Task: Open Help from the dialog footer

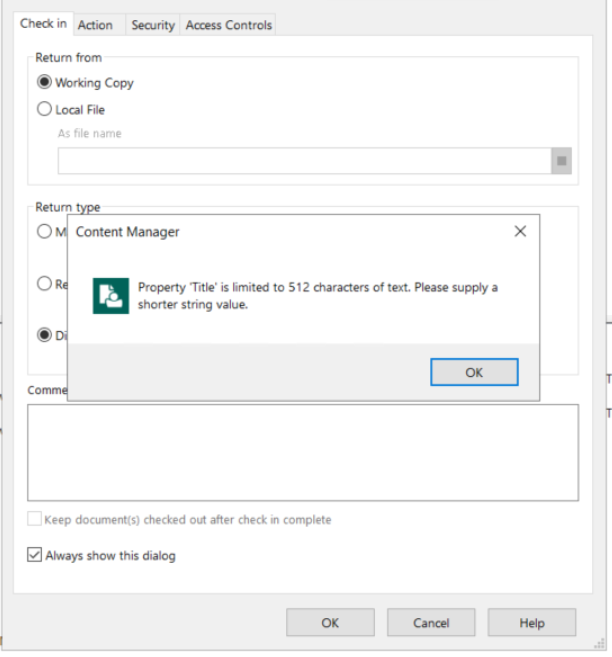Action: [x=532, y=623]
